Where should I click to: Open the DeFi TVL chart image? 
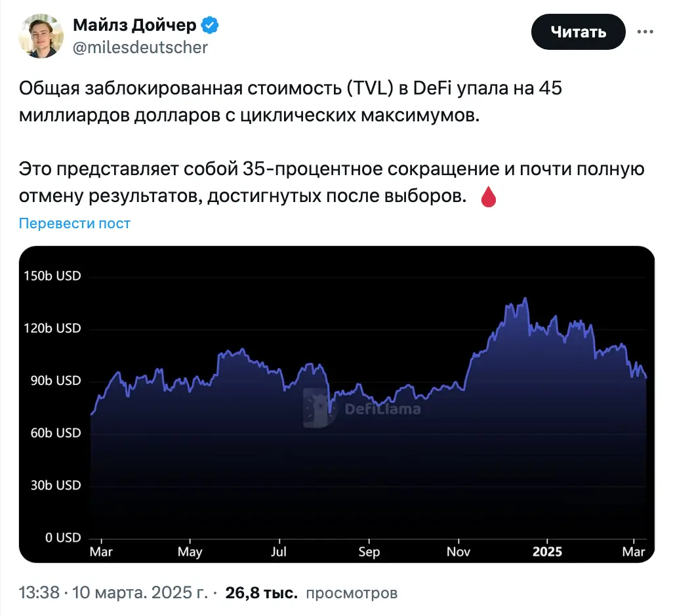coord(337,404)
